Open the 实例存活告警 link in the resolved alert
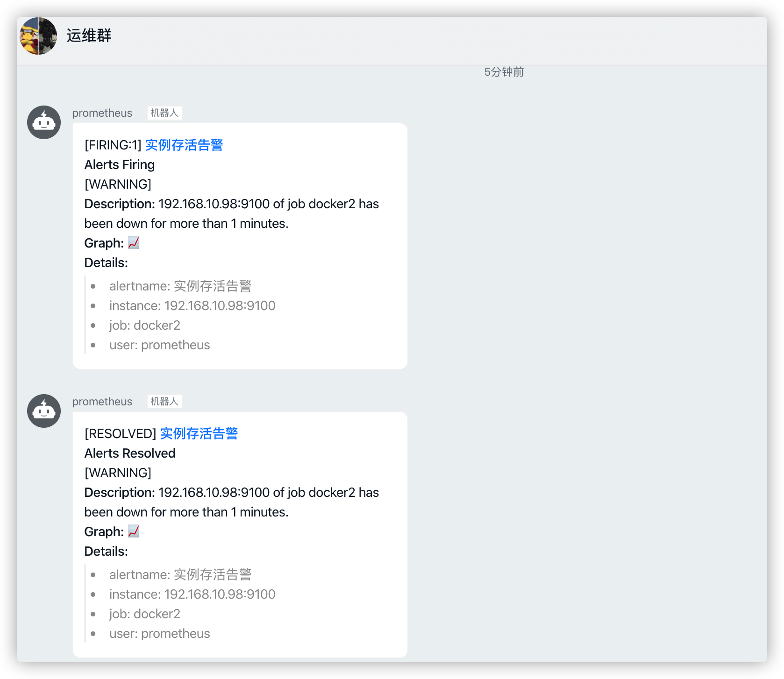Viewport: 784px width, 679px height. (x=199, y=433)
